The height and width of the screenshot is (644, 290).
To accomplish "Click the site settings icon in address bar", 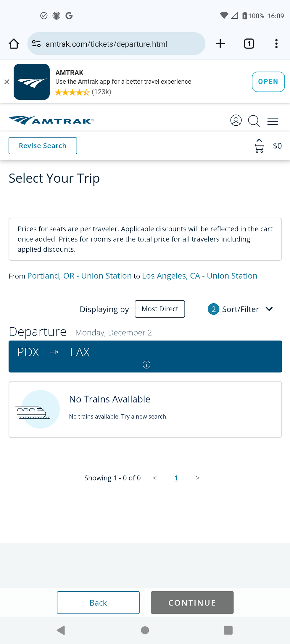I will (x=36, y=44).
